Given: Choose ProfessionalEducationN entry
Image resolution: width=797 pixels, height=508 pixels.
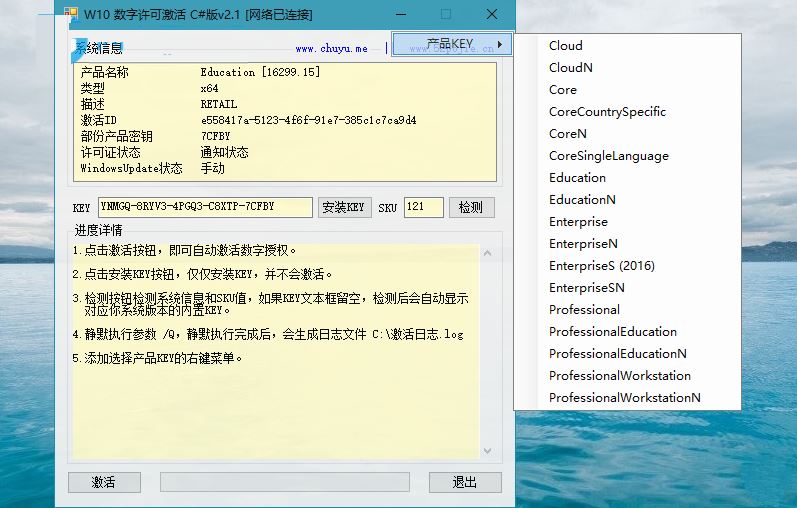Looking at the screenshot, I should tap(627, 353).
